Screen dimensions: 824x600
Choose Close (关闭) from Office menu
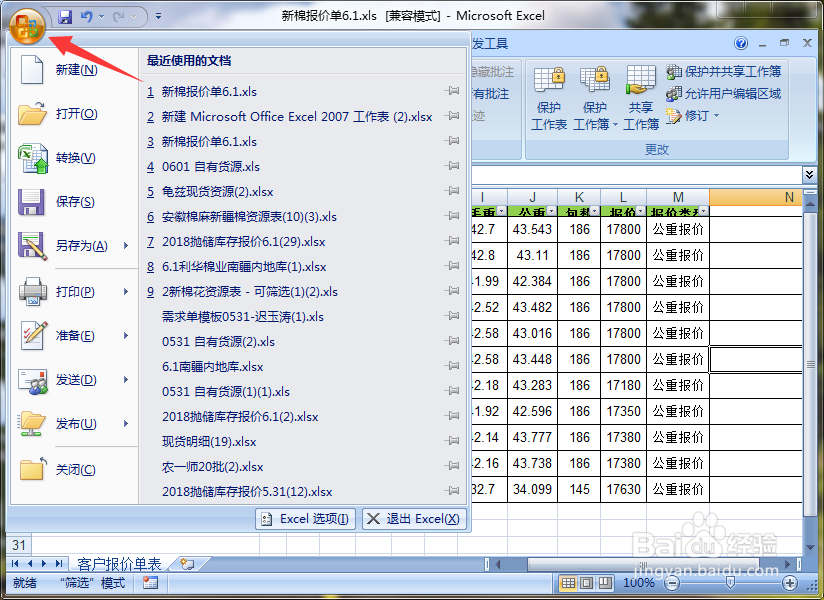(x=75, y=470)
